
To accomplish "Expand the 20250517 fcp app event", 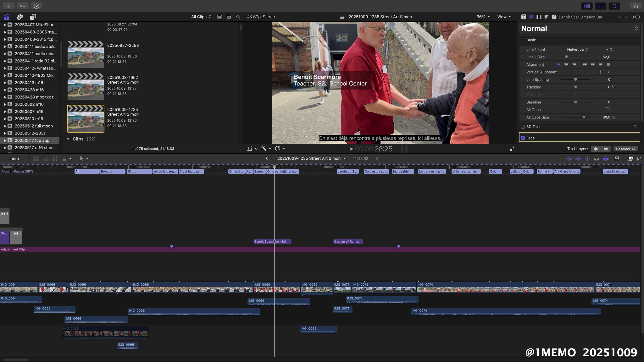I will click(x=5, y=140).
